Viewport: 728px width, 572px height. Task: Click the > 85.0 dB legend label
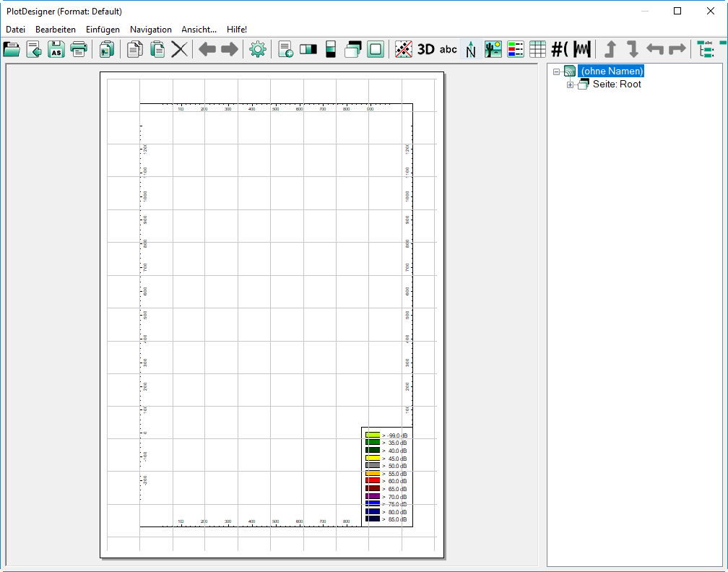(394, 519)
